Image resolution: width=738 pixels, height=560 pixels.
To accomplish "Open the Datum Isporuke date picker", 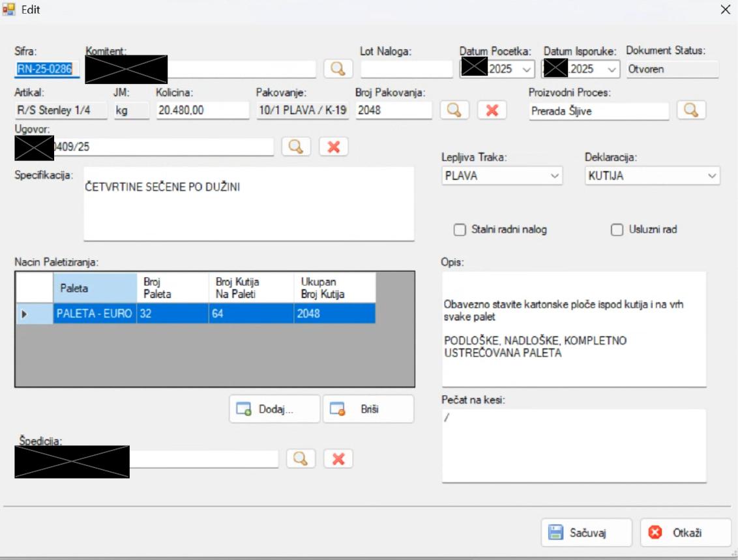I will pyautogui.click(x=612, y=69).
